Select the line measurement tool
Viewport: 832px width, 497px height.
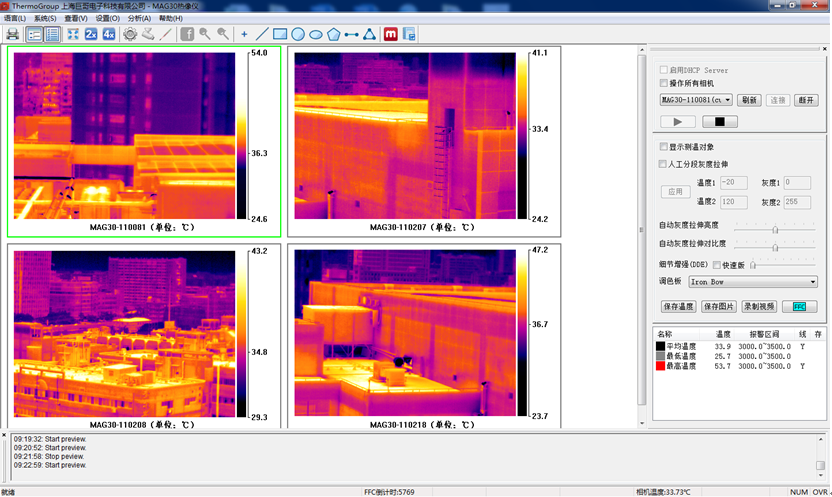pyautogui.click(x=262, y=34)
